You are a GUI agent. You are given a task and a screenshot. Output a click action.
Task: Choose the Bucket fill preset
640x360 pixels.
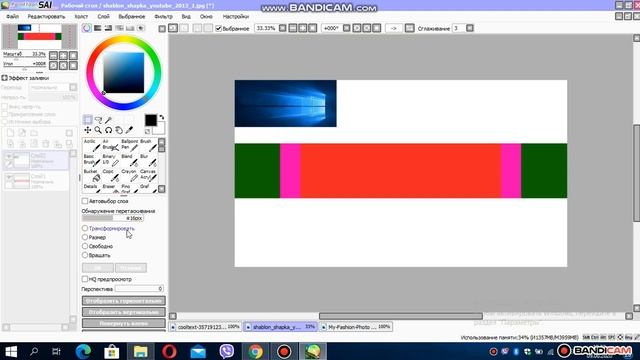click(x=92, y=175)
